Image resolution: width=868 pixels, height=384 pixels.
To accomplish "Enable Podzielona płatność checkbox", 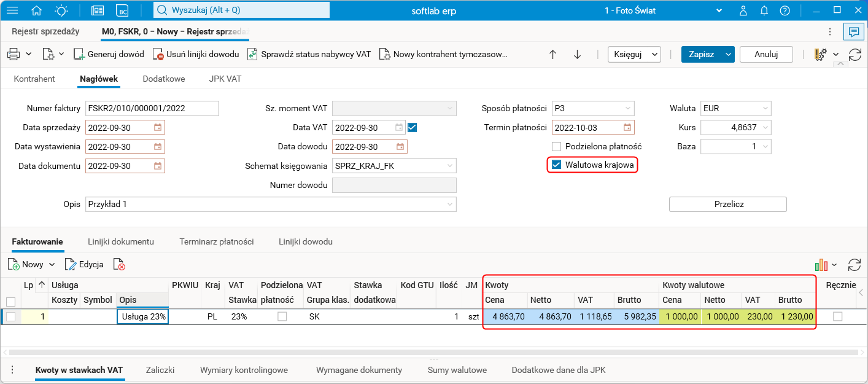I will (x=557, y=147).
